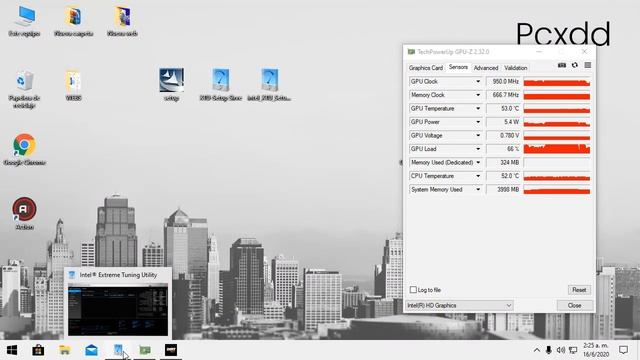Open File Explorer from the taskbar

[x=65, y=350]
